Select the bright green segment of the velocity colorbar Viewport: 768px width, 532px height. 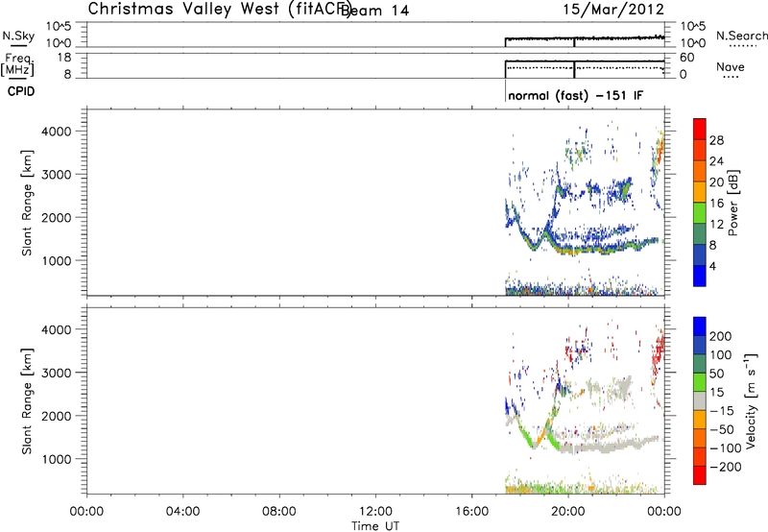coord(700,382)
